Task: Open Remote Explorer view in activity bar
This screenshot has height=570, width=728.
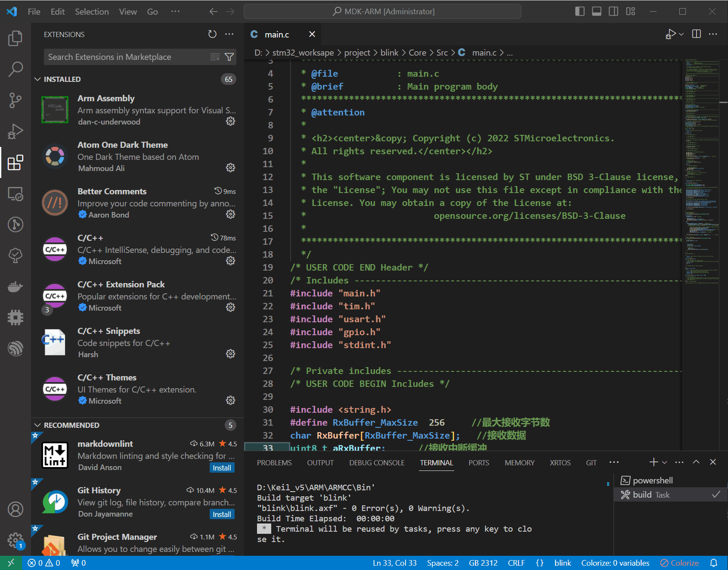Action: tap(15, 194)
